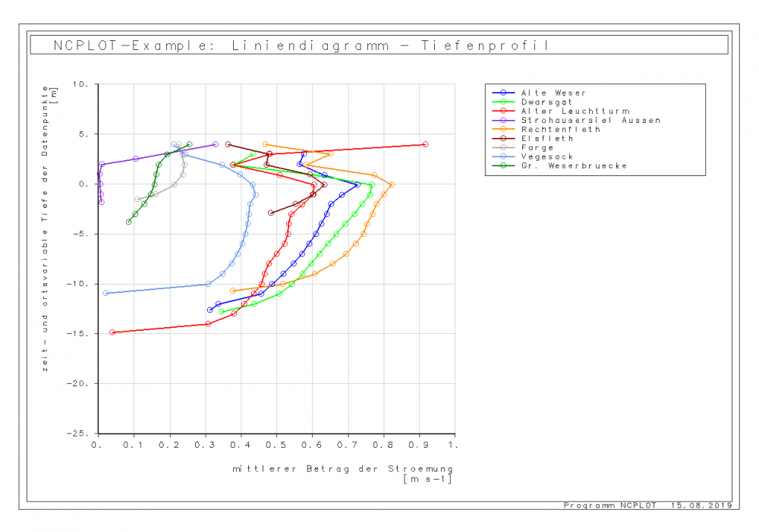Select the red Alter Leuchtturm legend marker

pyautogui.click(x=503, y=111)
